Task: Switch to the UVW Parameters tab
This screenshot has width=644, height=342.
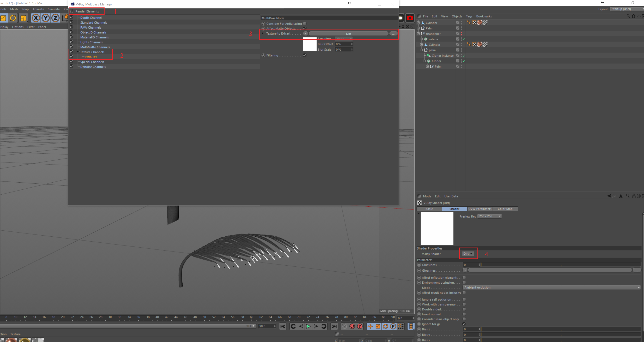Action: coord(479,209)
